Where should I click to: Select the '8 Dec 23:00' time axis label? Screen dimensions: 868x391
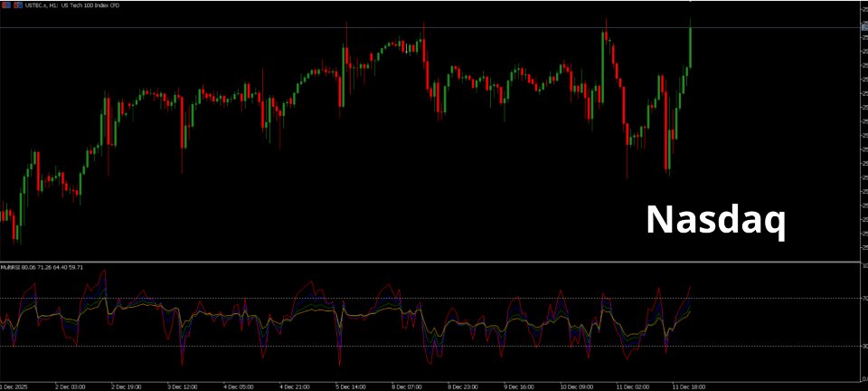point(462,386)
